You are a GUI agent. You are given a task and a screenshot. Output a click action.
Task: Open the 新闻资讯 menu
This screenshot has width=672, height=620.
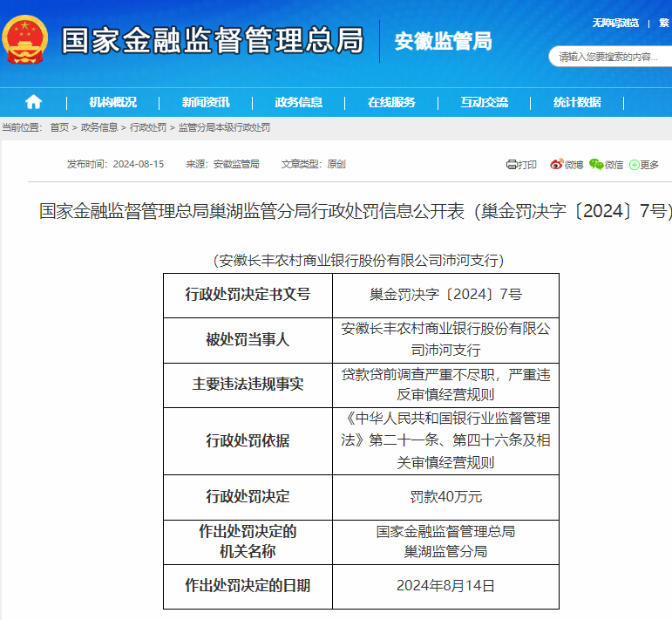point(206,102)
